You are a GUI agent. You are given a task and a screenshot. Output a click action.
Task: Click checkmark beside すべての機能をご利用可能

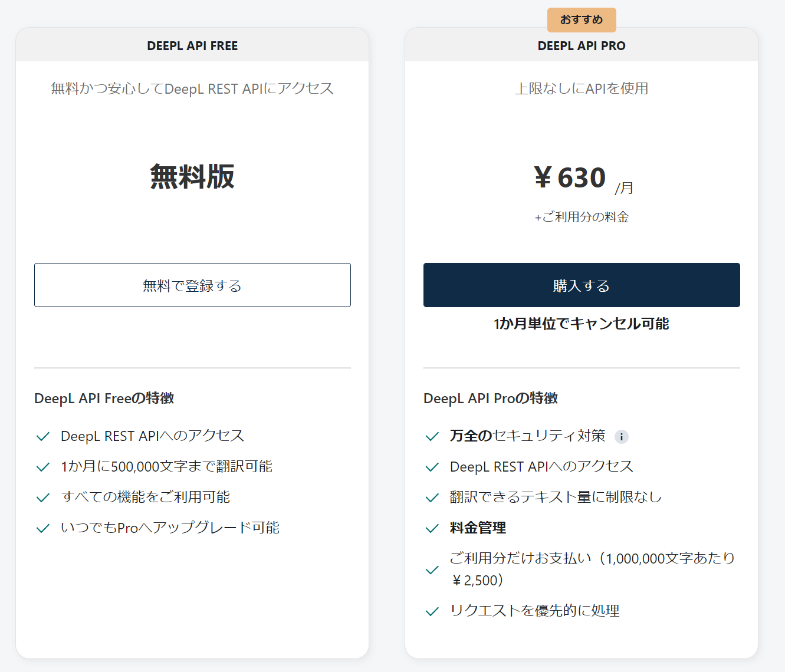(43, 498)
